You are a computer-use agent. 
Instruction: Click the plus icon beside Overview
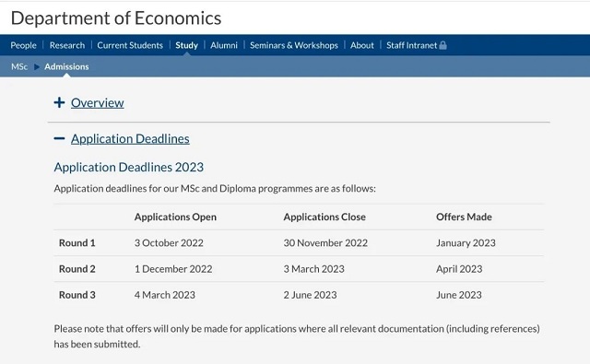tap(59, 102)
